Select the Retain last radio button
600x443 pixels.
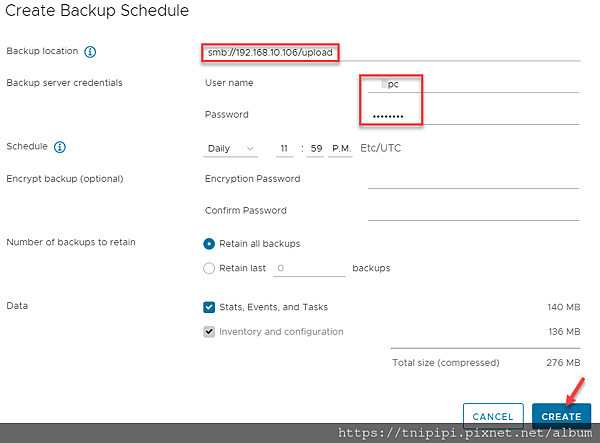pyautogui.click(x=209, y=268)
